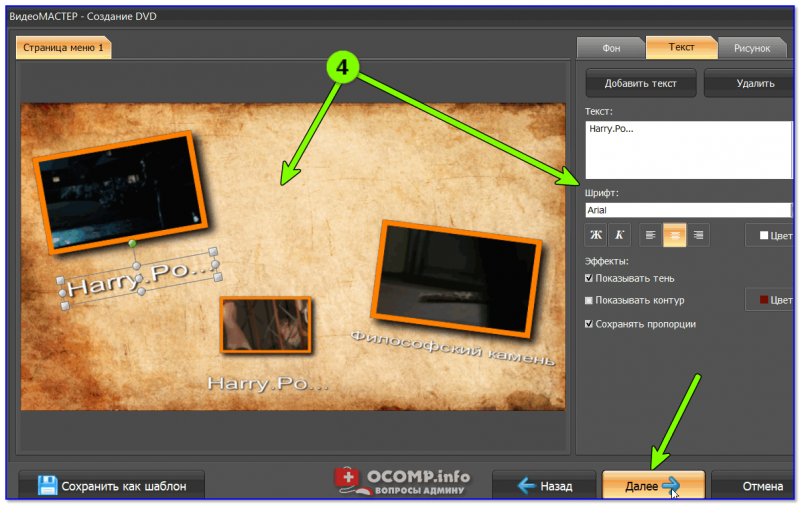
Task: Select the bottom Harry.Po... caption text
Action: pyautogui.click(x=268, y=384)
